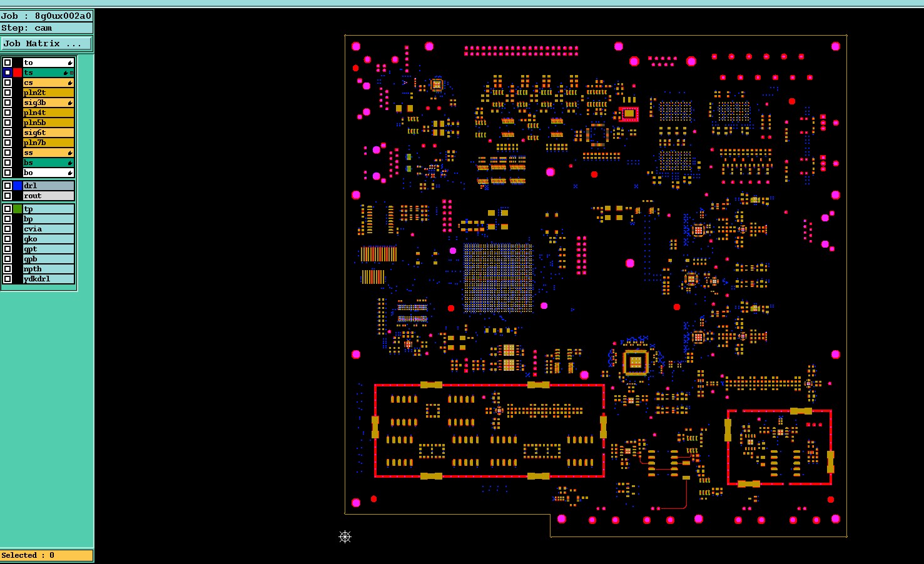Check the 'pln4t' layer box
Screen dimensions: 924x564
coord(8,113)
